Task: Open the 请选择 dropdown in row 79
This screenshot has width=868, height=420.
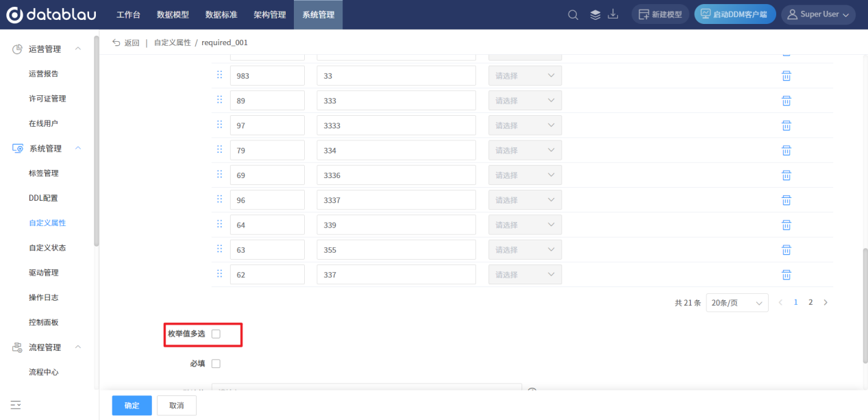Action: (525, 150)
